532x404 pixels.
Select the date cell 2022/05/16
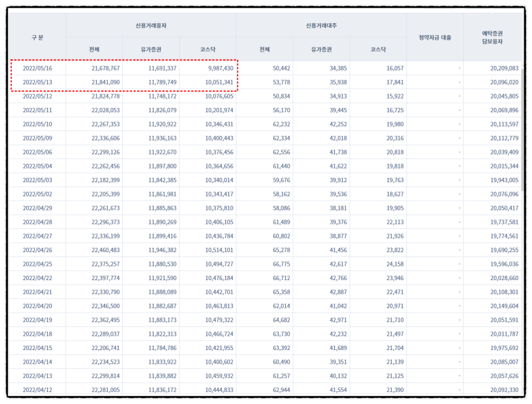(x=37, y=68)
